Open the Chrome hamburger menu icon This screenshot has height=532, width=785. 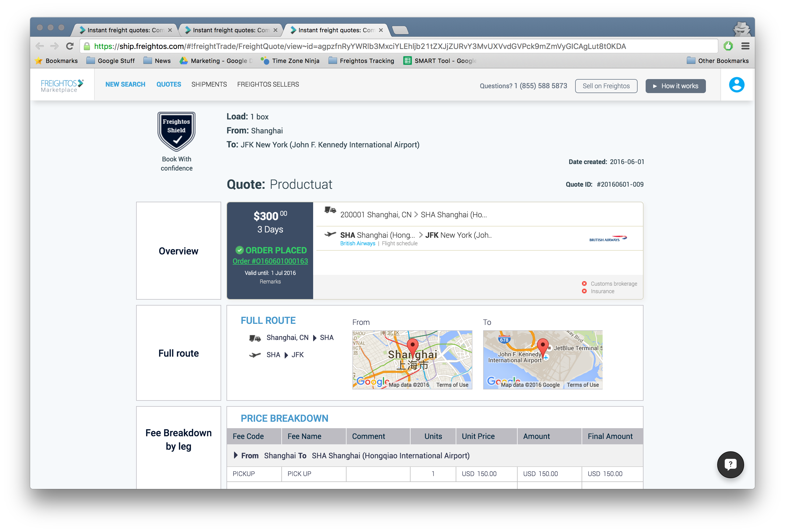[x=745, y=46]
